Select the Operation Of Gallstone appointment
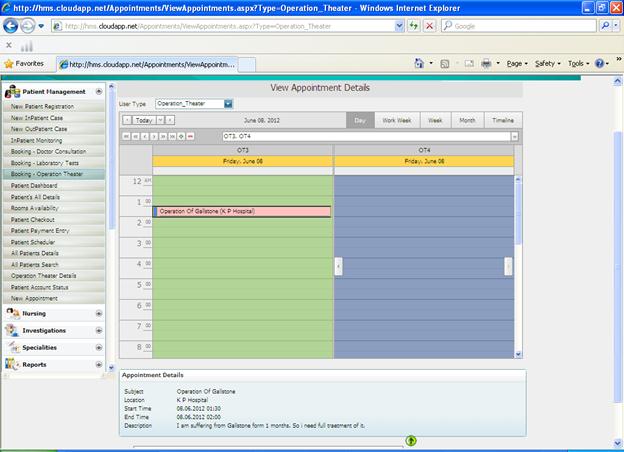Viewport: 624px width, 452px height. [240, 211]
